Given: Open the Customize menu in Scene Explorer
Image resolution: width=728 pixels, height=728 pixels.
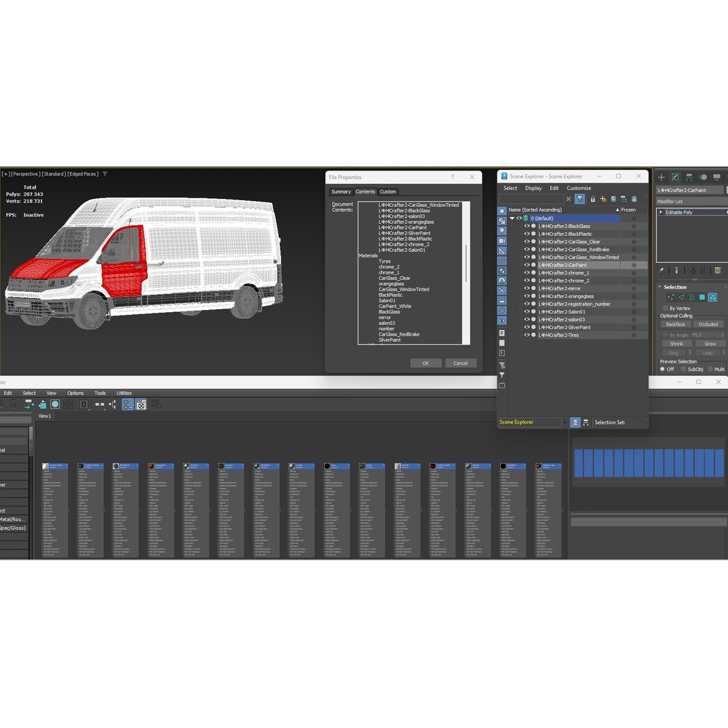Looking at the screenshot, I should click(579, 188).
